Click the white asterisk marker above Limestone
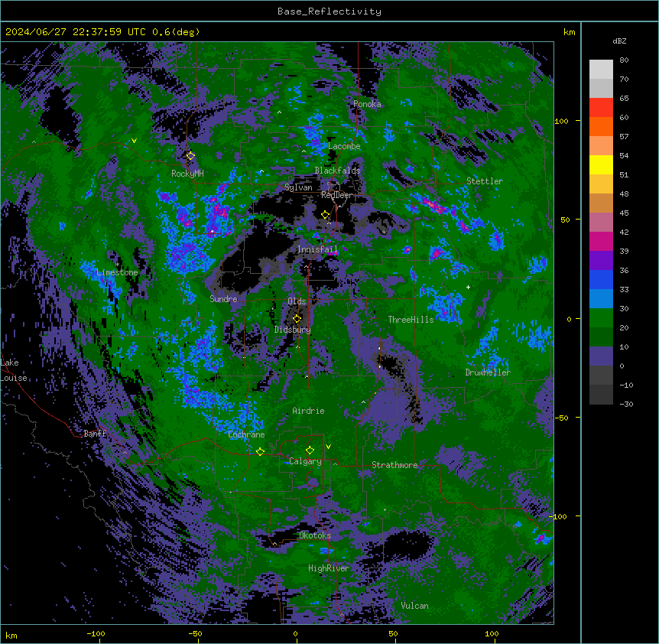Screen dimensions: 659x644 point(117,265)
